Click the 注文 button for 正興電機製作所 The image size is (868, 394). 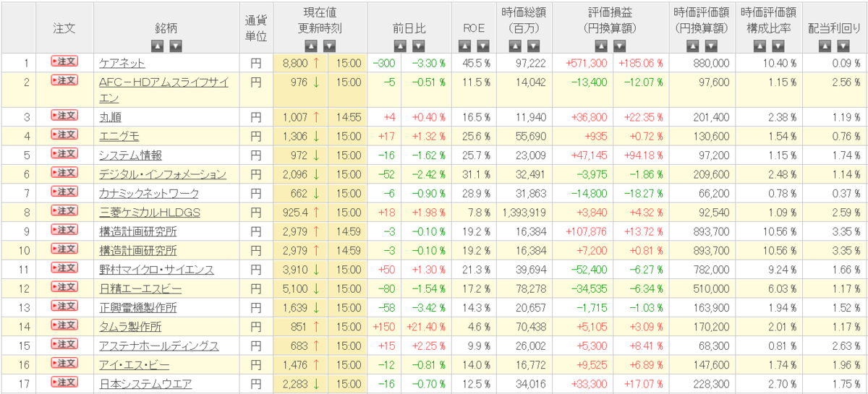[x=64, y=306]
